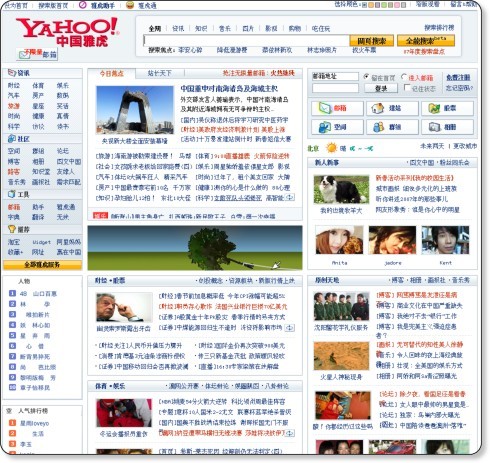Open the 未来两天 weather forecast link
Viewport: 490px width, 463px height.
[x=432, y=146]
